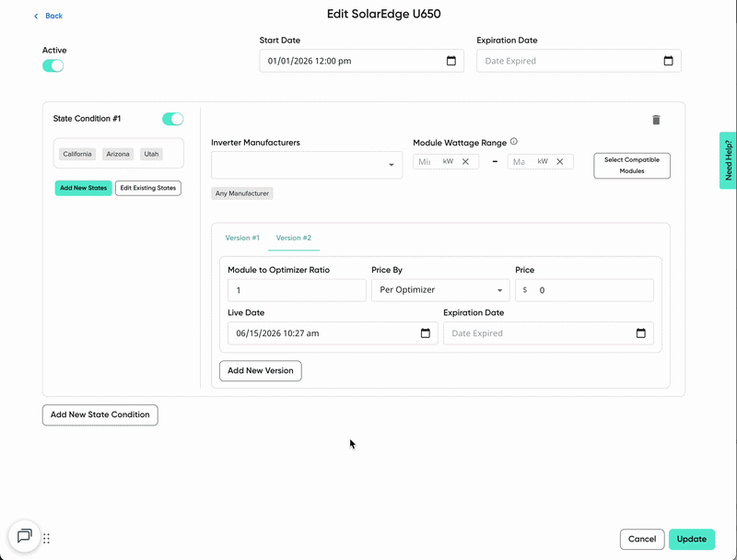Open the chat bubble widget
The width and height of the screenshot is (737, 560).
click(x=25, y=536)
